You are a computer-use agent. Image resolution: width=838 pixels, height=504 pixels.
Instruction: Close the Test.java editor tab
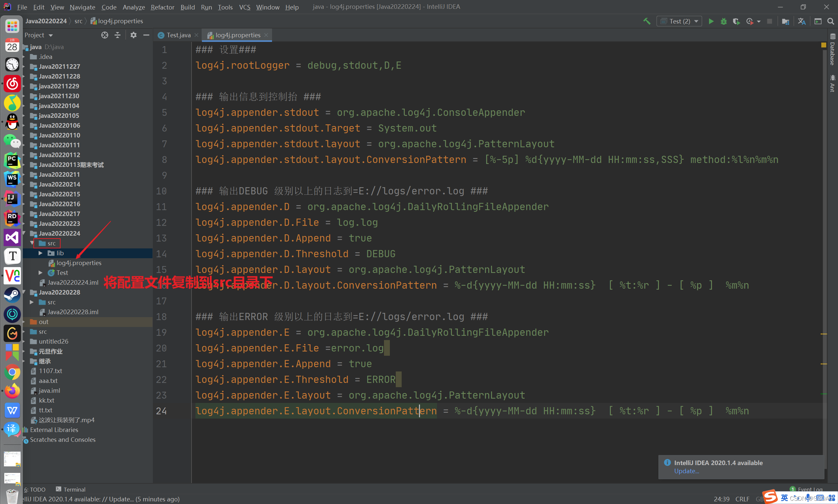(x=196, y=35)
